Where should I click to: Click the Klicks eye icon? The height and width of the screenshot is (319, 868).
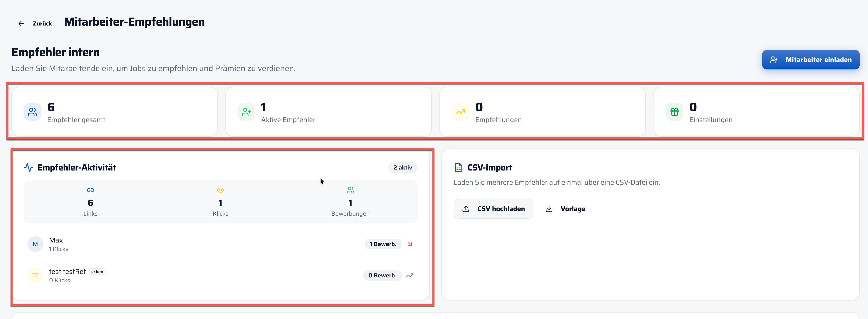click(x=220, y=190)
